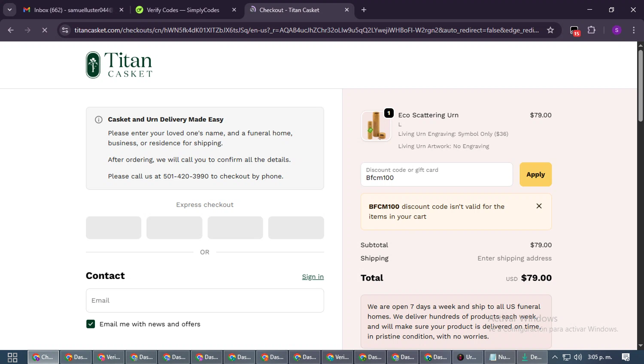Click the scrollbar up arrow
The height and width of the screenshot is (364, 644).
coord(640,45)
